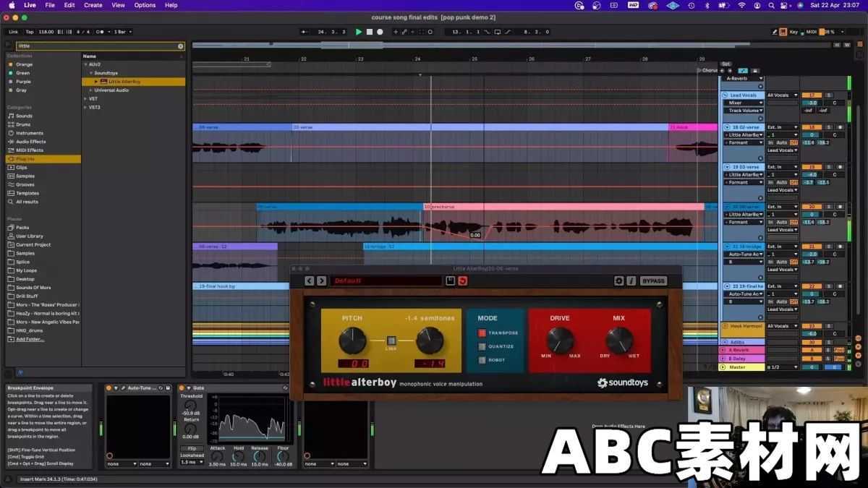868x488 pixels.
Task: Toggle the pitch Link switch
Action: [x=391, y=340]
